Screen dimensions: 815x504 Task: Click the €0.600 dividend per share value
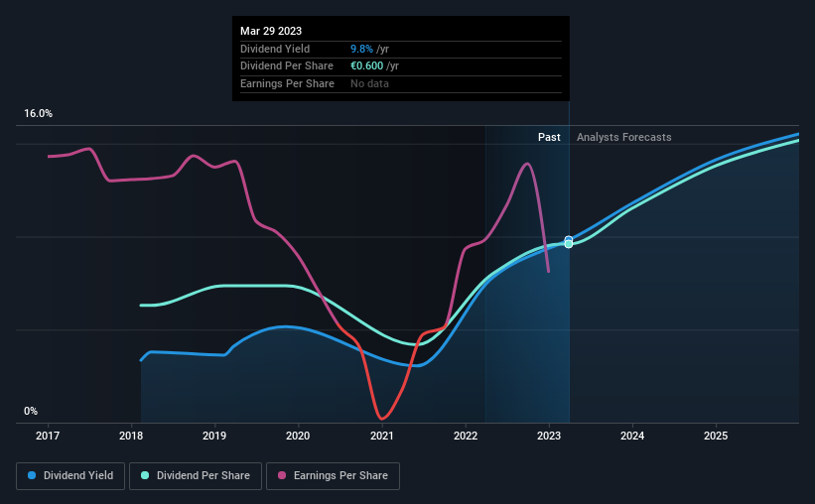(x=367, y=66)
